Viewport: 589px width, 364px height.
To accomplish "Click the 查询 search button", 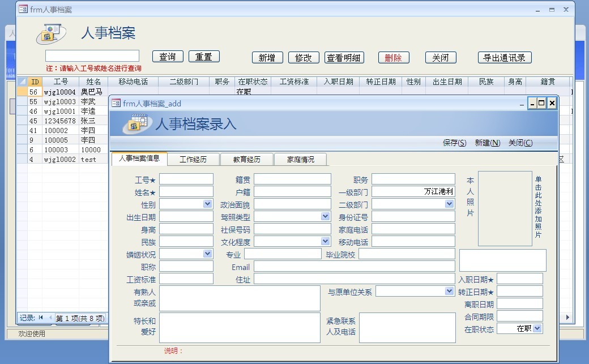I will point(167,56).
